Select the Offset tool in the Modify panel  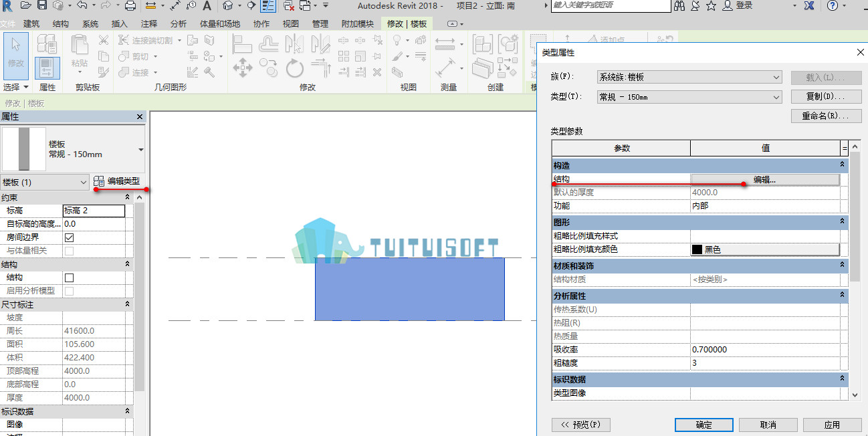click(269, 43)
